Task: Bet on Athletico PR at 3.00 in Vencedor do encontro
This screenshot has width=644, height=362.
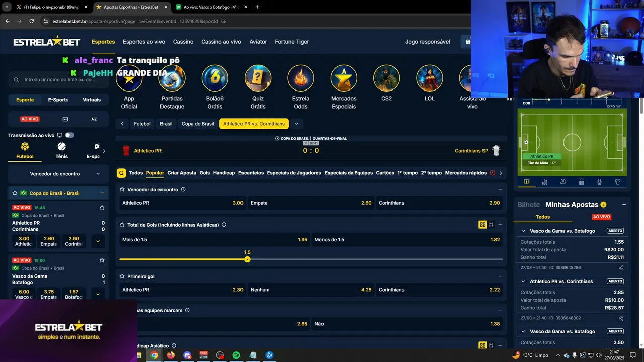Action: point(183,203)
